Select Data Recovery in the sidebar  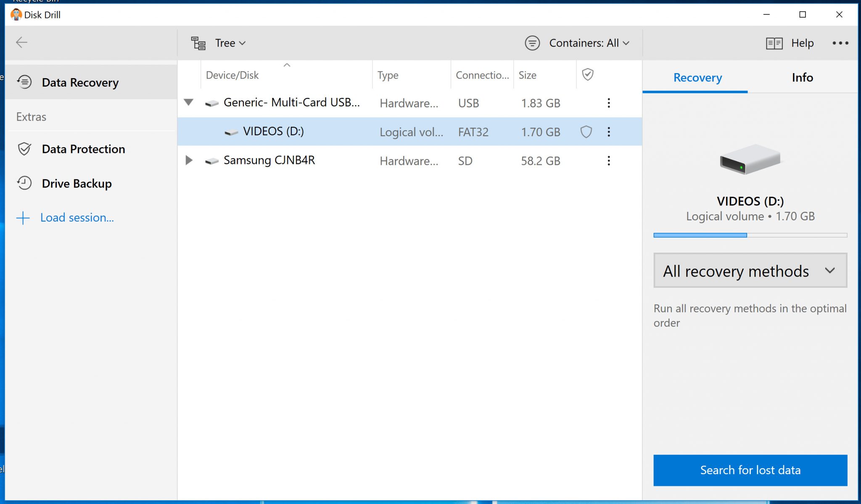91,82
